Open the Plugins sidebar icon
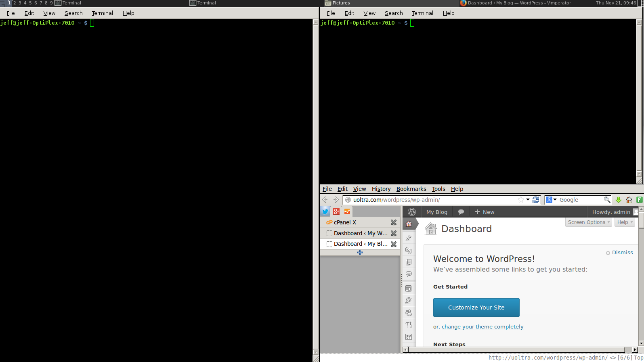644x362 pixels. pyautogui.click(x=409, y=300)
